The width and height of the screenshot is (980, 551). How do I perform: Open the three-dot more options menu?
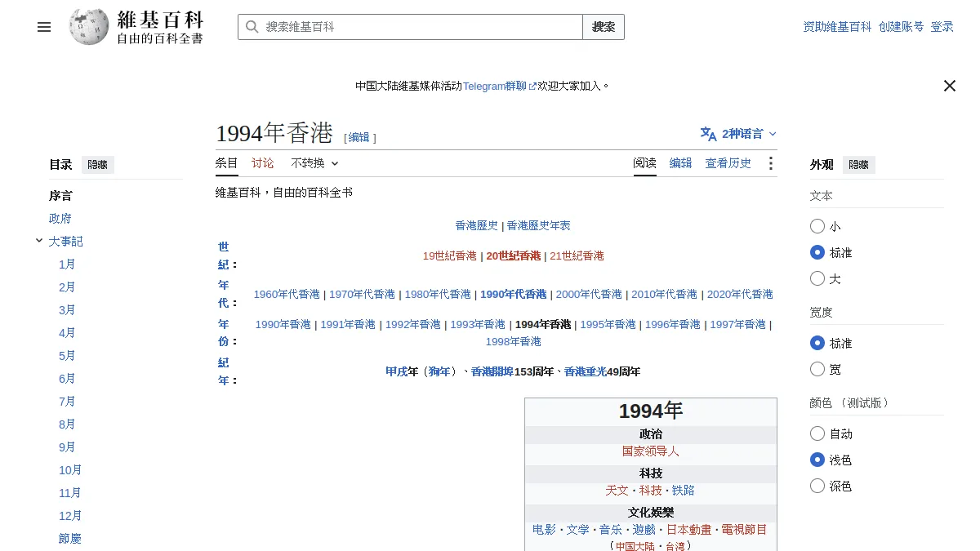click(770, 163)
